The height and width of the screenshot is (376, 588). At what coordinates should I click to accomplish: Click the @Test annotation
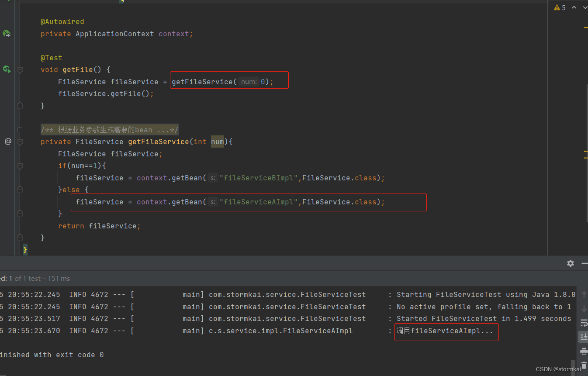pos(52,58)
